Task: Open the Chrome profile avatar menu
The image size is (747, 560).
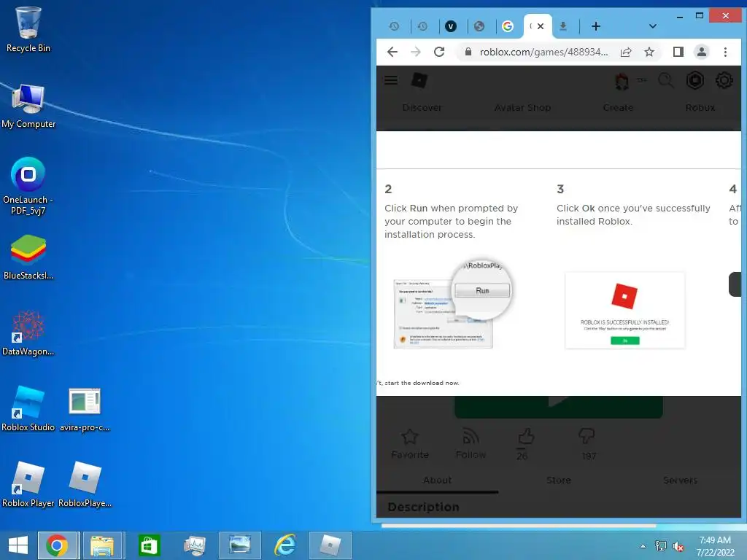Action: (701, 52)
